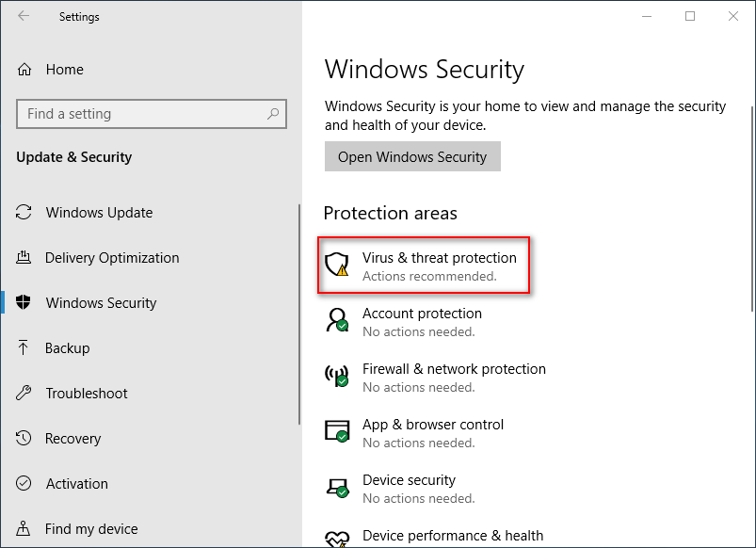Open Recovery settings page
Image resolution: width=756 pixels, height=548 pixels.
click(72, 439)
